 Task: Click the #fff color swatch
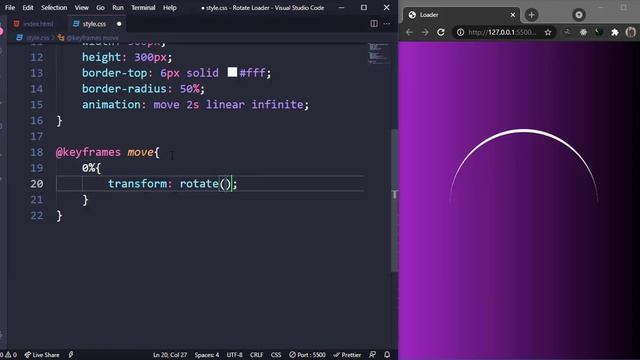pyautogui.click(x=232, y=72)
